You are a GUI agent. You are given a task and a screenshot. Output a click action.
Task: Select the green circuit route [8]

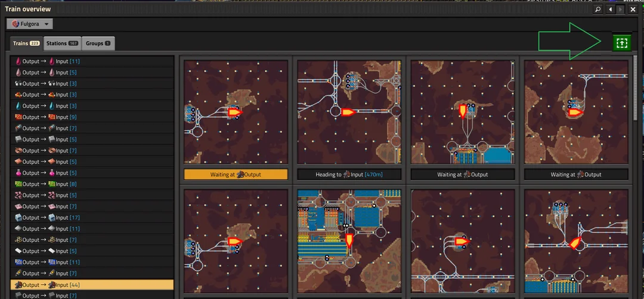tap(92, 184)
